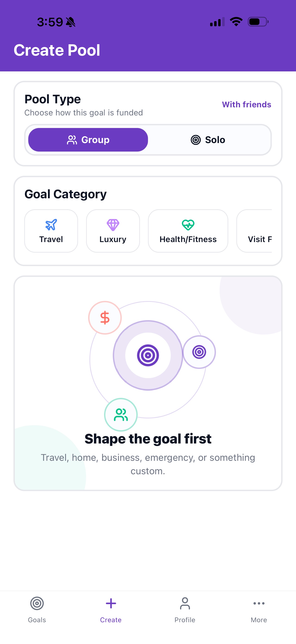The height and width of the screenshot is (644, 296).
Task: Open the Create tab
Action: (x=111, y=610)
